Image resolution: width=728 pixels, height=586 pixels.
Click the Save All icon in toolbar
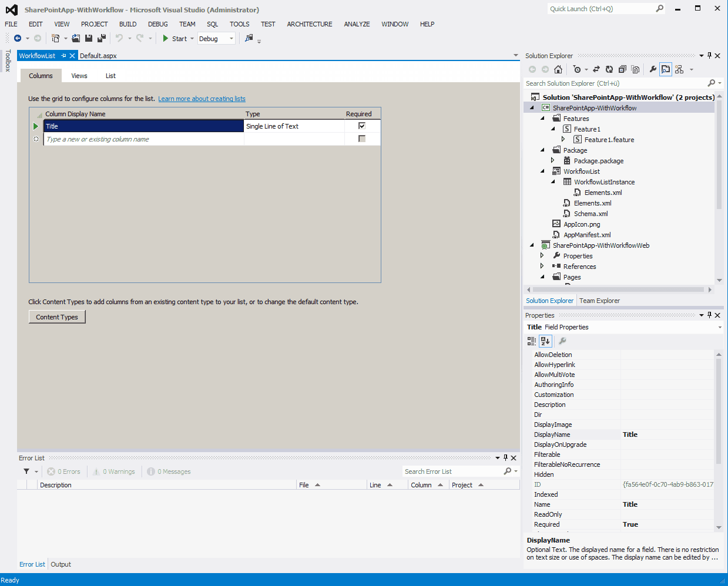click(101, 39)
